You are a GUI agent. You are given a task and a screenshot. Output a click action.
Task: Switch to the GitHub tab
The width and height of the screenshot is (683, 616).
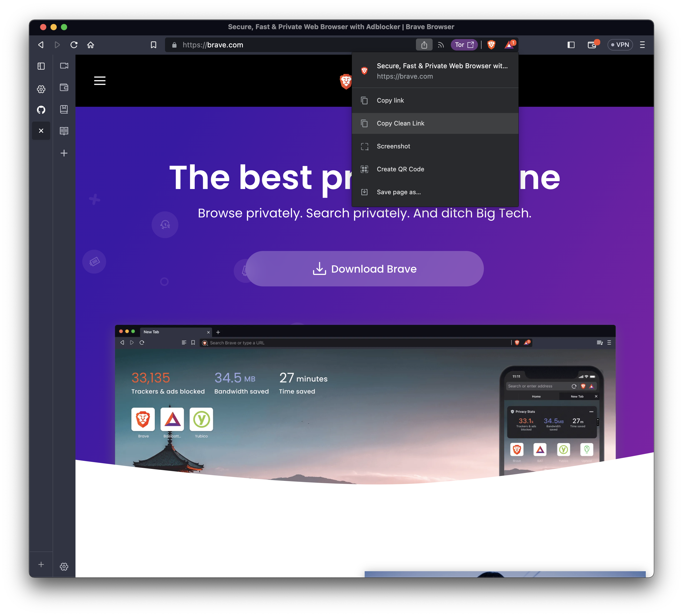click(x=41, y=110)
